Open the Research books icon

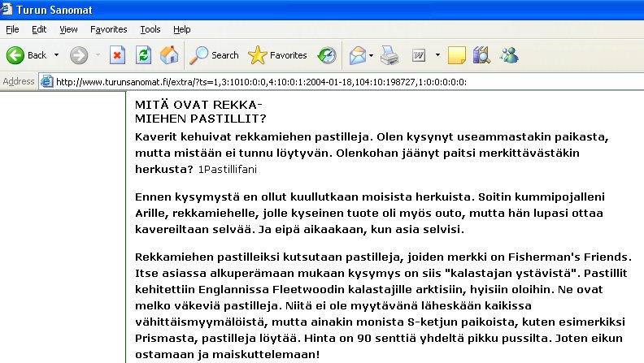[482, 55]
